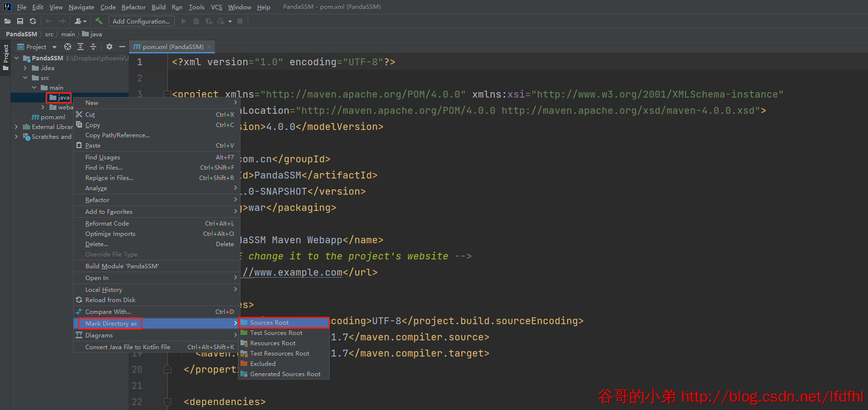
Task: Click the Open file toolbar icon
Action: tap(7, 21)
